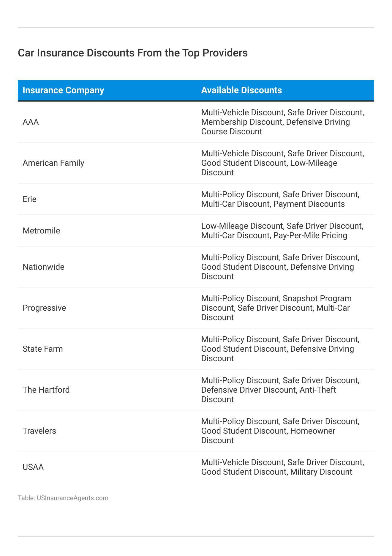Viewport: 392px width, 556px height.
Task: Select the Nationwide row label
Action: pos(43,267)
